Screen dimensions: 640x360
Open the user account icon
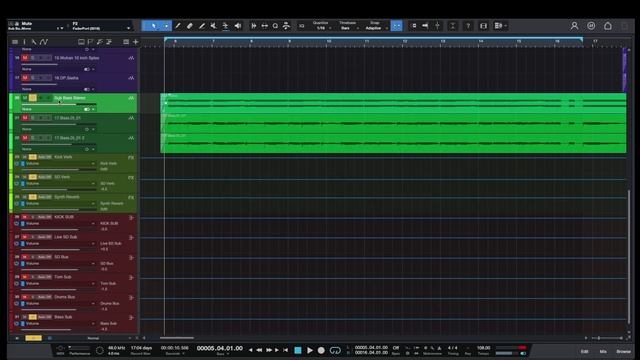tap(574, 26)
